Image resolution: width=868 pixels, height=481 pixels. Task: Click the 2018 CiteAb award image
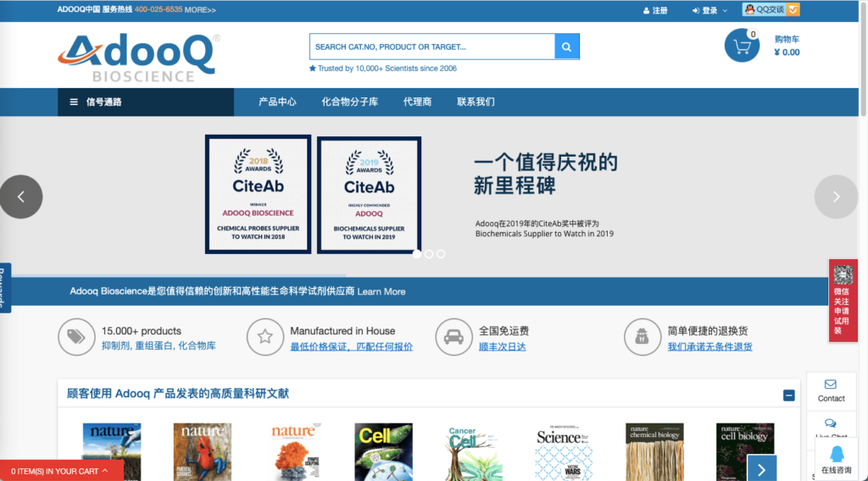point(258,194)
